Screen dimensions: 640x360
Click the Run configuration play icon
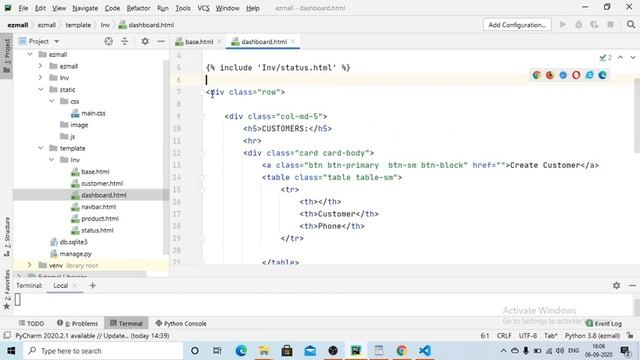pyautogui.click(x=562, y=24)
